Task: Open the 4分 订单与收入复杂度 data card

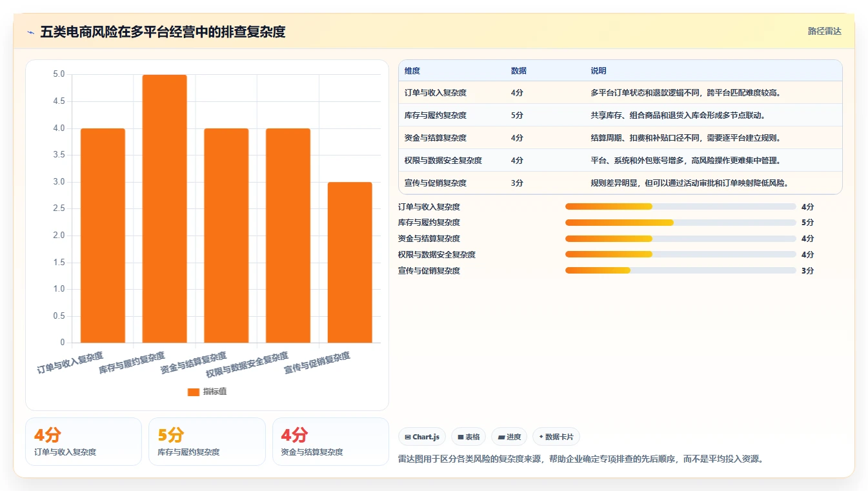Action: pyautogui.click(x=83, y=441)
